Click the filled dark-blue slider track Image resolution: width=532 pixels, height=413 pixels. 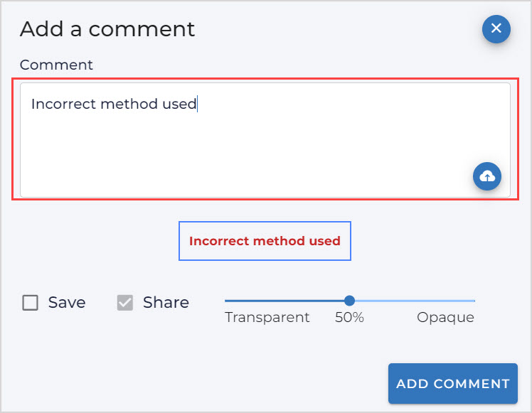[x=284, y=301]
